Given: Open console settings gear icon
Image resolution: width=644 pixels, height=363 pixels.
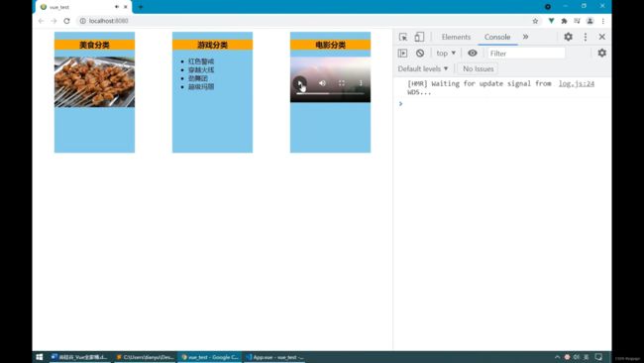Looking at the screenshot, I should [601, 53].
